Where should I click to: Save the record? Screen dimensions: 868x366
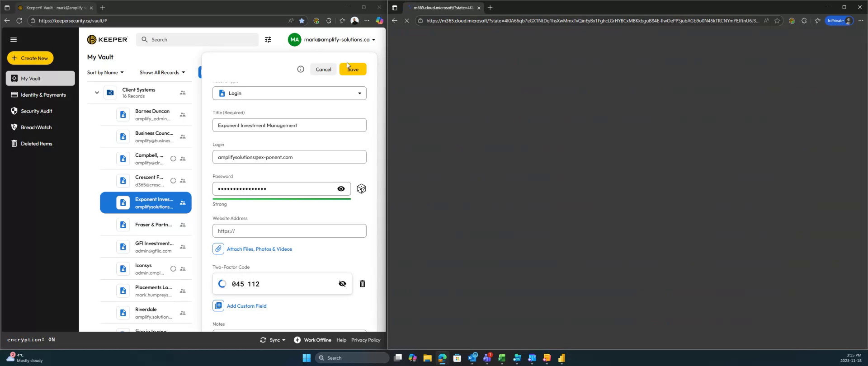pyautogui.click(x=353, y=69)
